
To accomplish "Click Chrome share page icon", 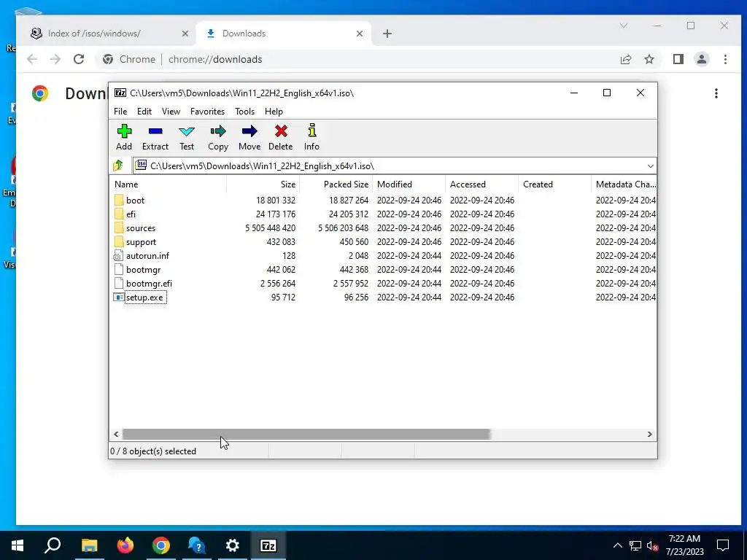I will pos(626,59).
